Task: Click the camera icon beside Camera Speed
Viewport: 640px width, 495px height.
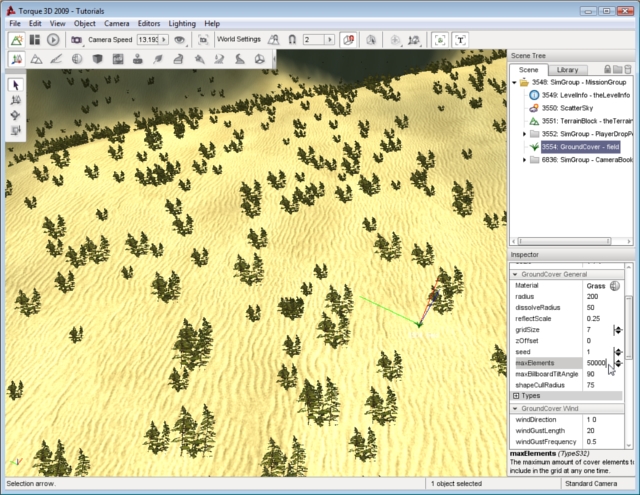Action: (x=76, y=39)
